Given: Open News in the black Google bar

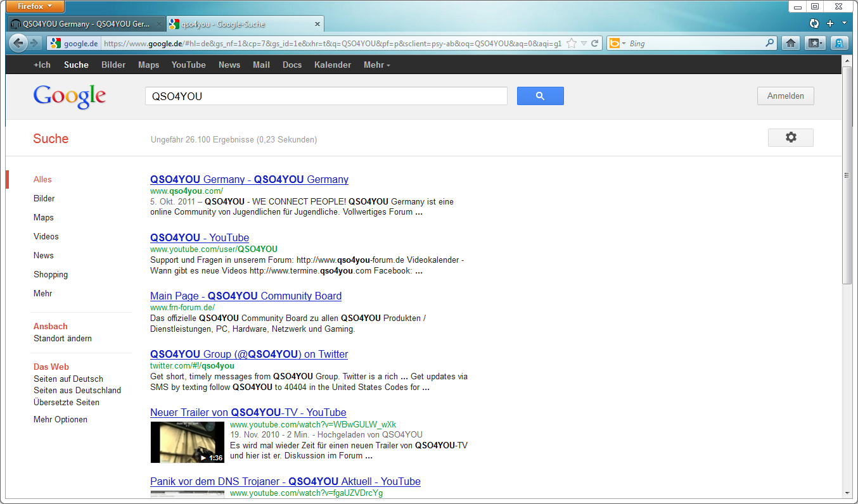Looking at the screenshot, I should click(x=229, y=65).
